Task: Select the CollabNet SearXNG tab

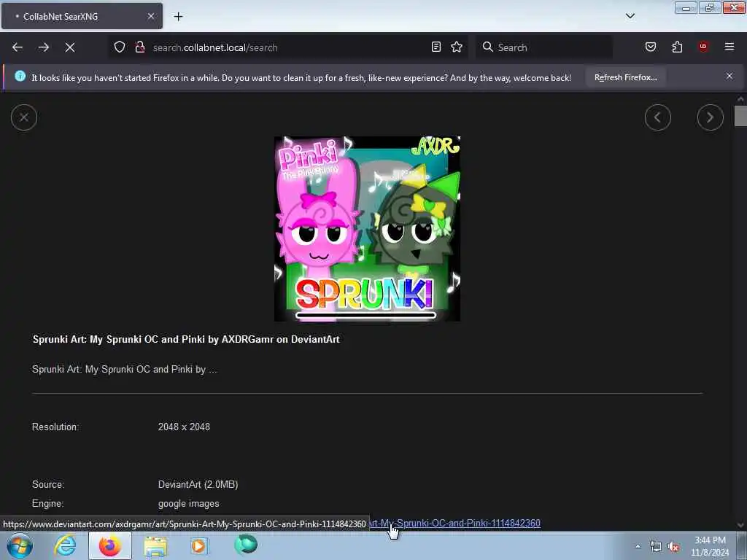Action: (x=82, y=16)
